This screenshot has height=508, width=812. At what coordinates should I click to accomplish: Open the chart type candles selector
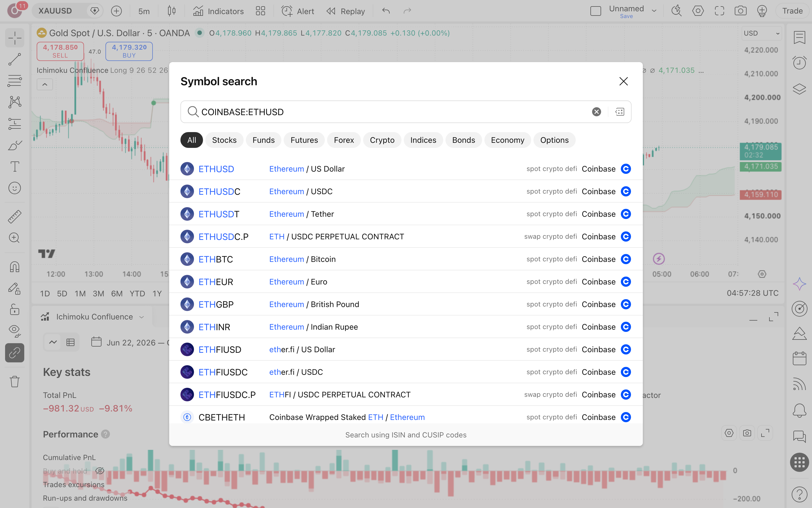(171, 11)
